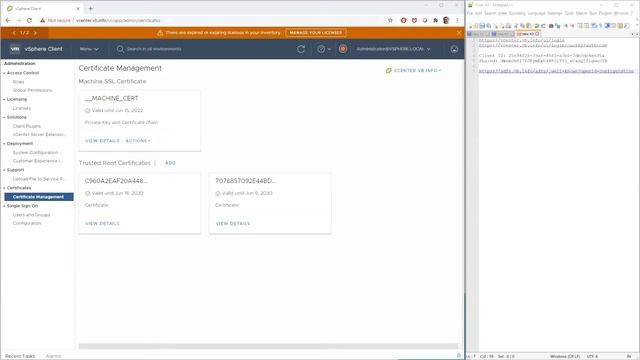Click horizontal scrollbar under certificates

click(x=268, y=346)
